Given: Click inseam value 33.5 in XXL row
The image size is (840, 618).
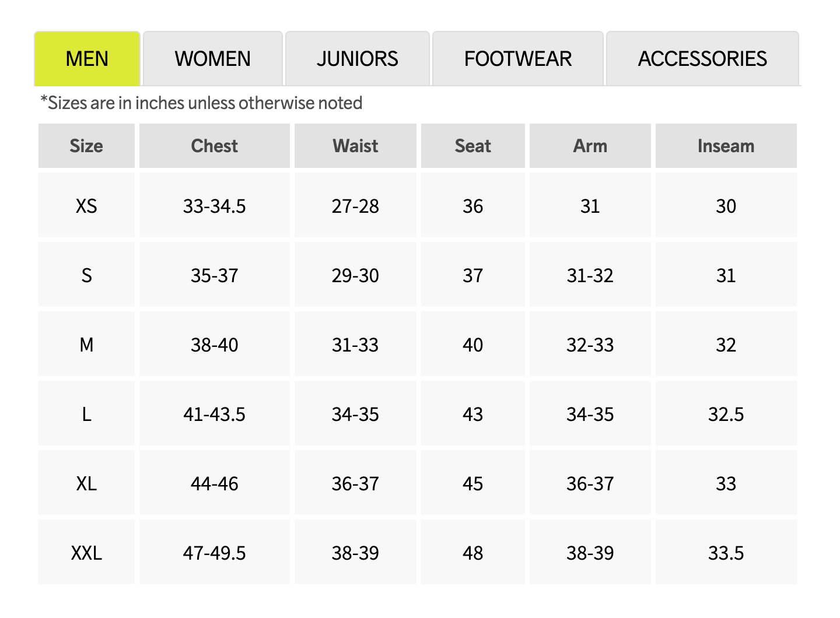Looking at the screenshot, I should point(726,553).
